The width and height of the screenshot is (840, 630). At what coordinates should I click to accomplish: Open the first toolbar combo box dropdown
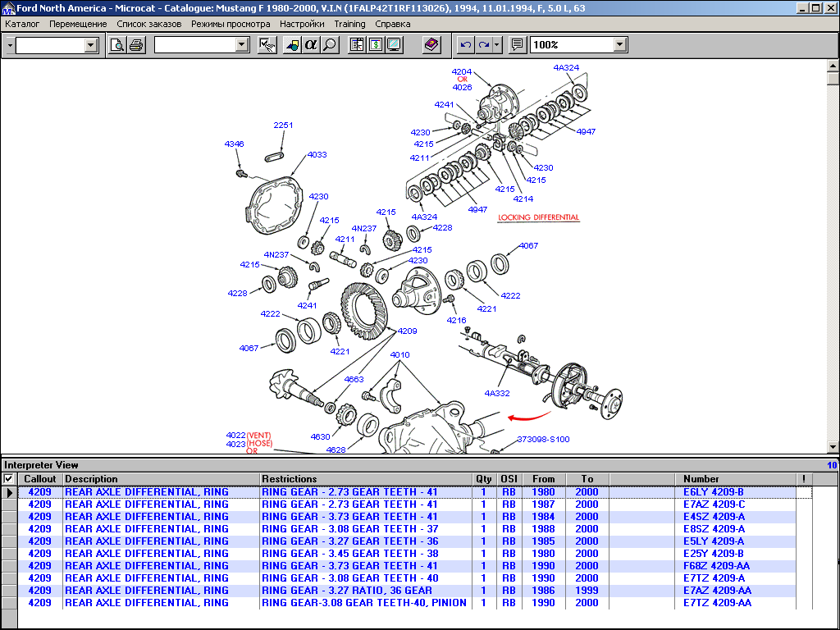pyautogui.click(x=90, y=46)
